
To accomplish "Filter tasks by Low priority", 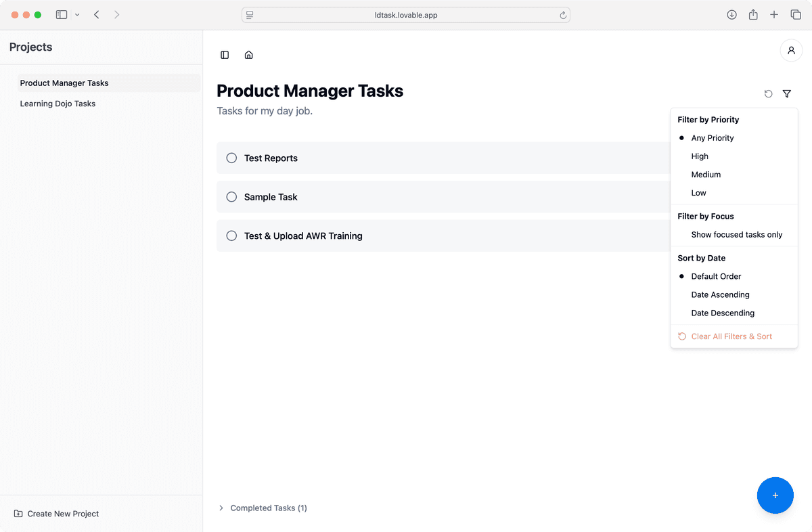I will click(734, 193).
